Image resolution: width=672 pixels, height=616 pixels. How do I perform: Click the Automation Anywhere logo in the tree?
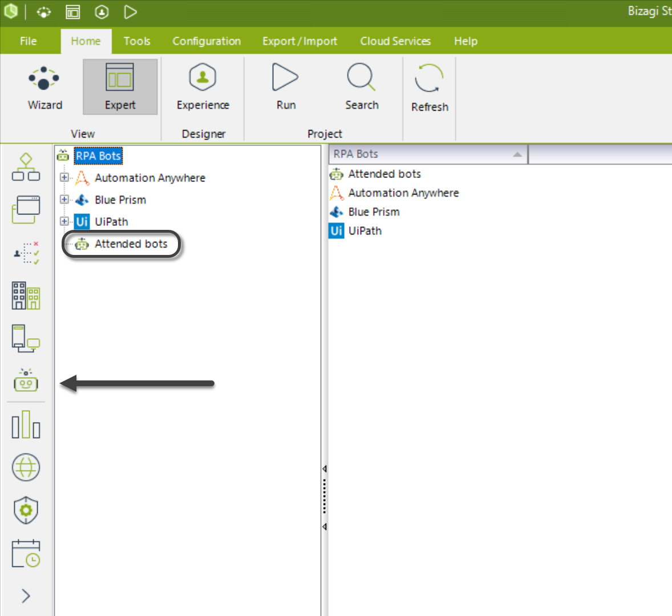(82, 178)
